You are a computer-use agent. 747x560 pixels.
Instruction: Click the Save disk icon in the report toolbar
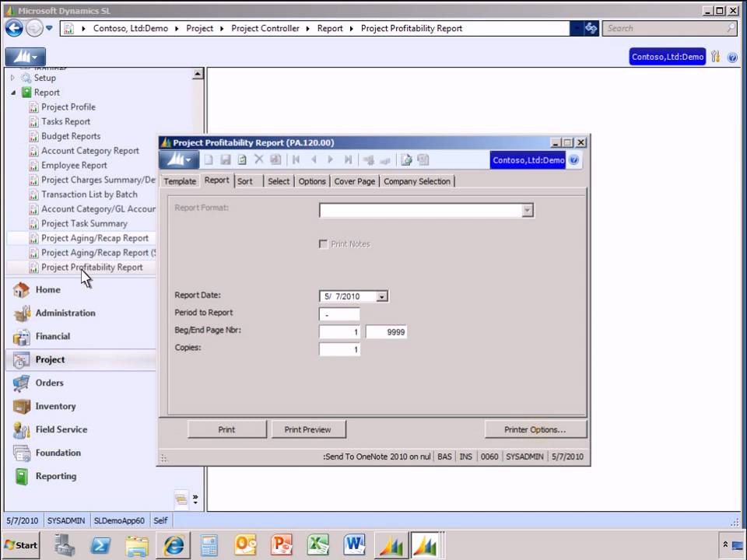coord(226,160)
